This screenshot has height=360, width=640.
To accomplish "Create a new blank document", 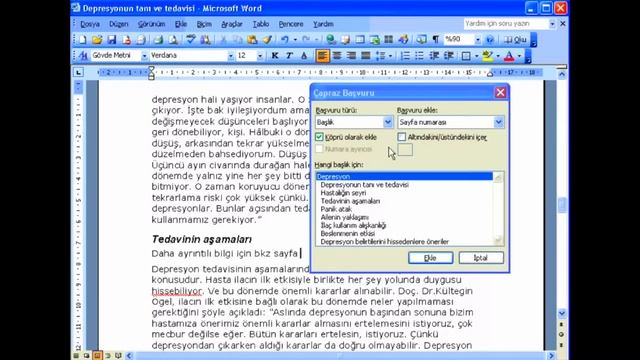I will [x=82, y=40].
